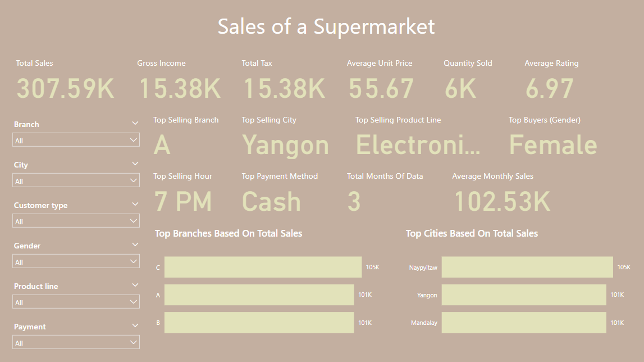
Task: Click the Total Sales KPI card
Action: pos(63,79)
